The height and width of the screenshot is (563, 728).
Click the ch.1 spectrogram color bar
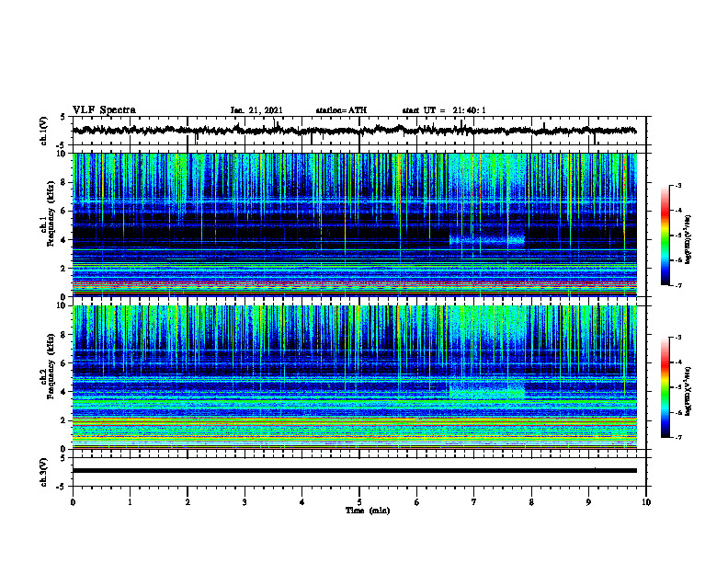click(x=665, y=236)
